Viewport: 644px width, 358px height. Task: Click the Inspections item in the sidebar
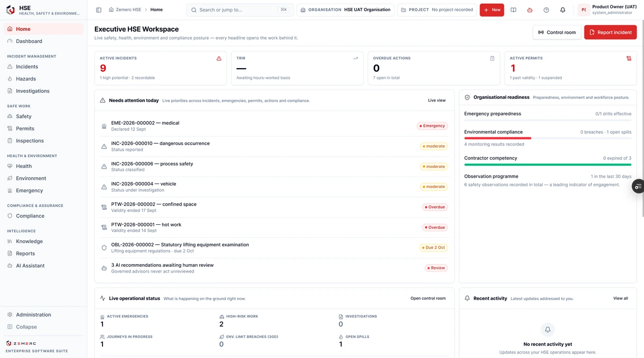[43, 141]
